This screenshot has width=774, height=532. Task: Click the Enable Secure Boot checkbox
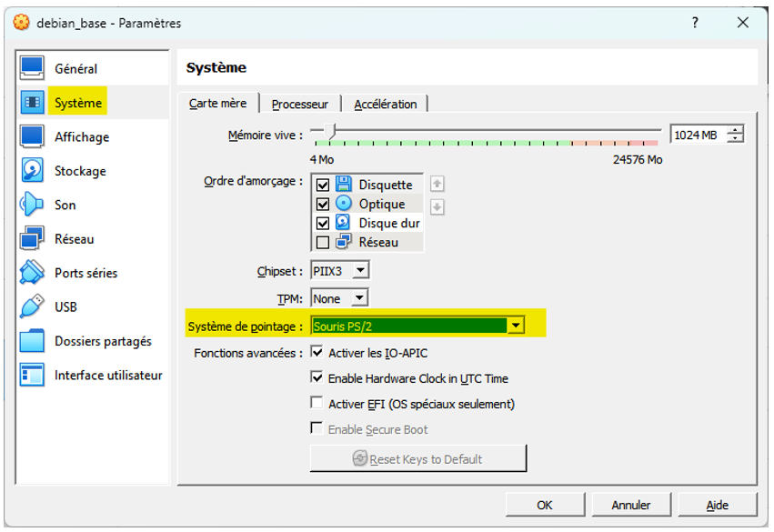[x=317, y=428]
